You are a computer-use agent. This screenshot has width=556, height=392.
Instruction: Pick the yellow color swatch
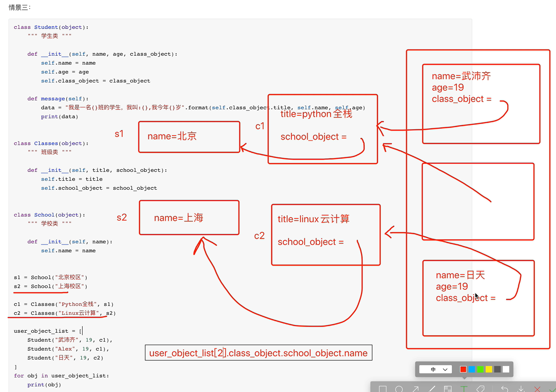pos(488,369)
